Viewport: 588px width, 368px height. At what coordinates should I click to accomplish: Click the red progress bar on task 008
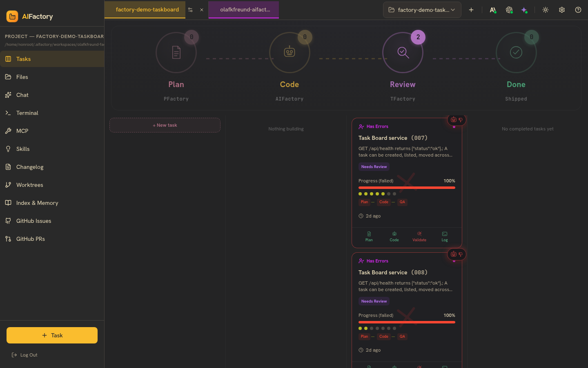click(407, 322)
